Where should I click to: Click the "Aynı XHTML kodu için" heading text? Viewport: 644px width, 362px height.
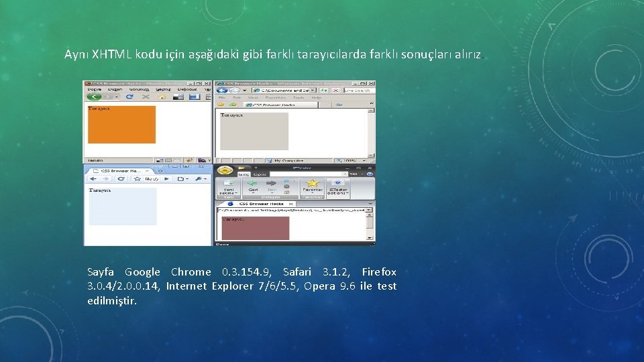click(124, 54)
